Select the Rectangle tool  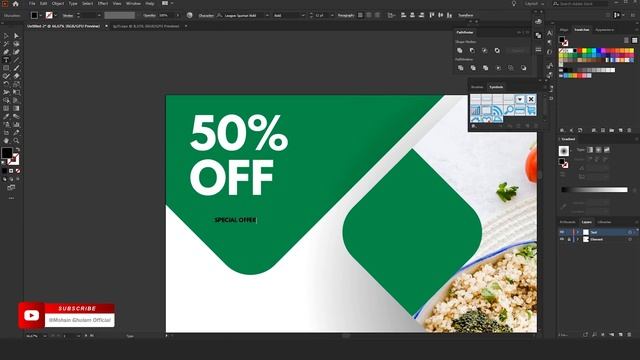(x=6, y=68)
